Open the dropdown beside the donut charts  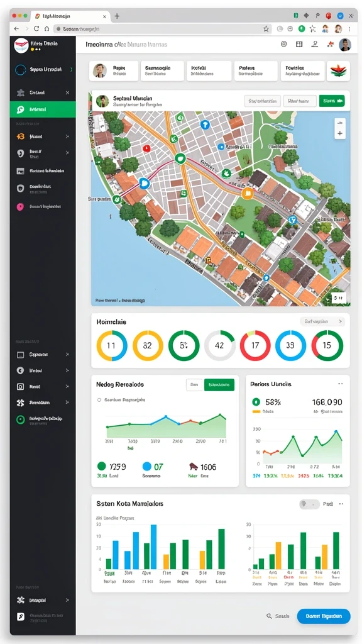[322, 321]
